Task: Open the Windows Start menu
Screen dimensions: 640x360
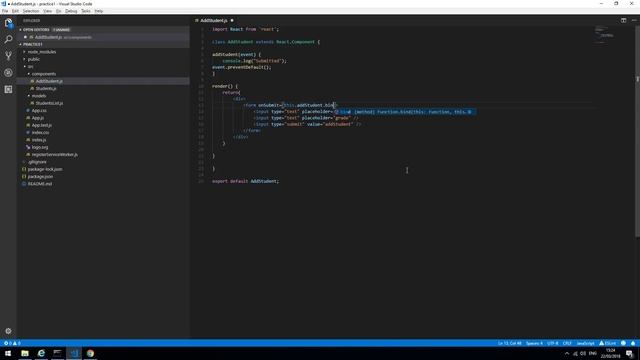Action: coord(8,353)
